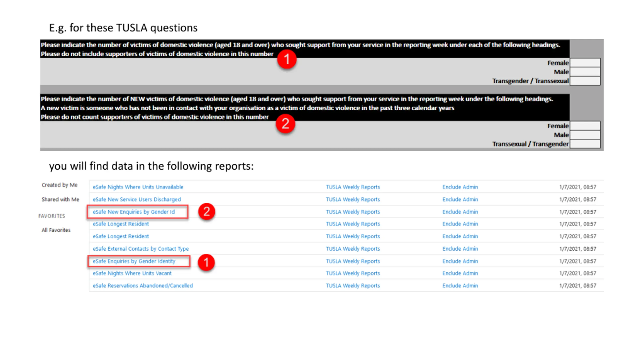Open TUSLA Weekly Reports folder for New Enquiries by Gender Id
Image resolution: width=644 pixels, height=362 pixels.
(353, 212)
